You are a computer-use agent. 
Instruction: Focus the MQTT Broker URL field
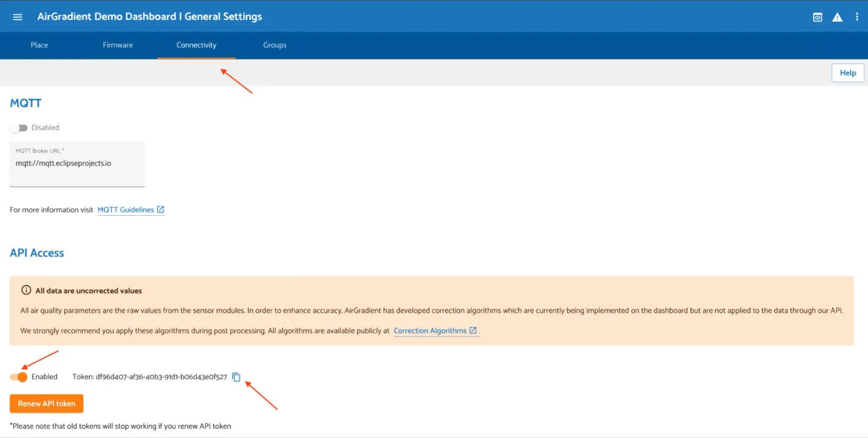coord(77,164)
